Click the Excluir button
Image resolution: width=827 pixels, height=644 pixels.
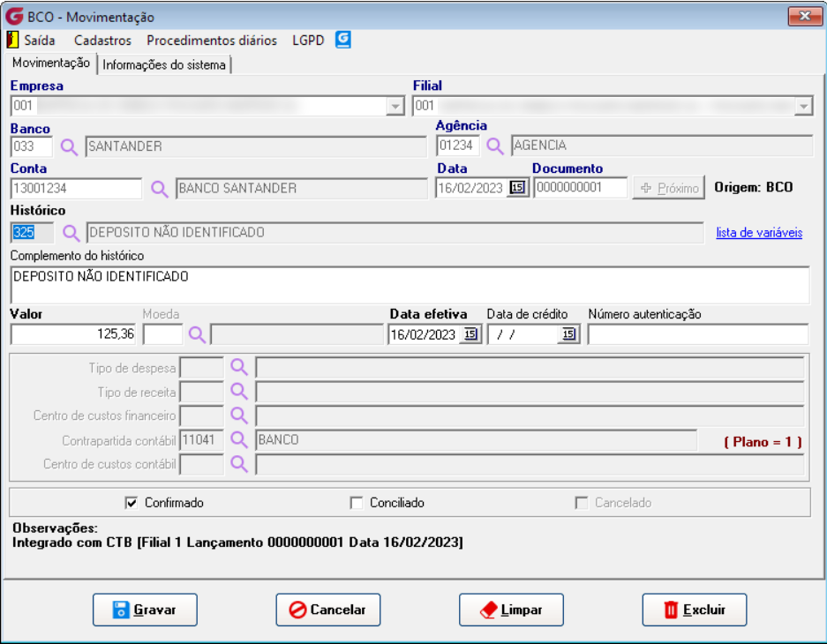(x=694, y=610)
